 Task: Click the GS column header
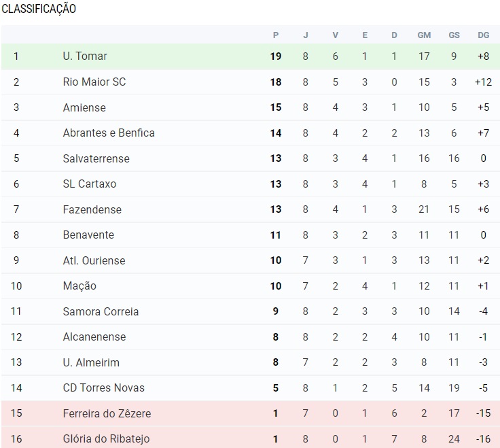pos(454,35)
